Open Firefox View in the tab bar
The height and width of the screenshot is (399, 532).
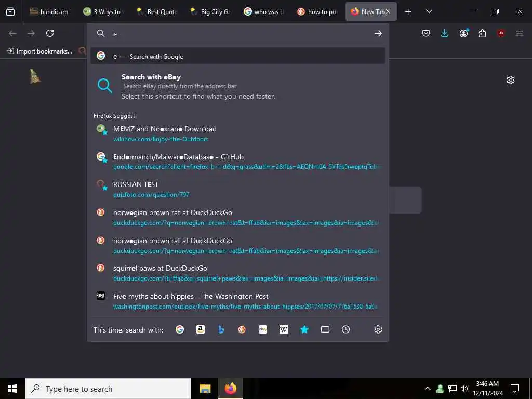tap(10, 12)
